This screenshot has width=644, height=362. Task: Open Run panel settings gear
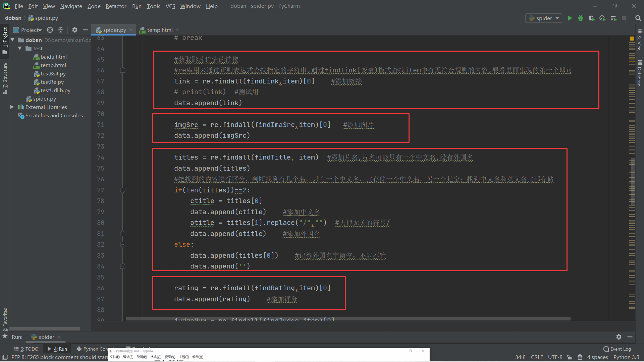click(x=619, y=337)
